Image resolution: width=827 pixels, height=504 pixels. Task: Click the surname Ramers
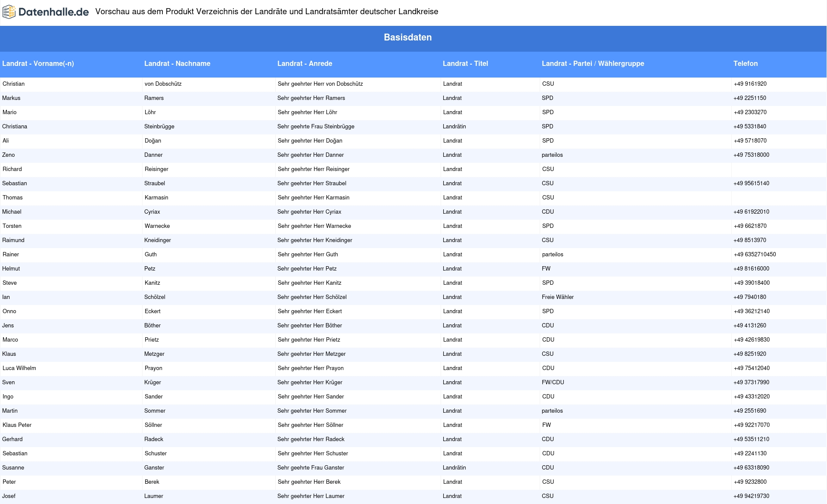point(154,98)
